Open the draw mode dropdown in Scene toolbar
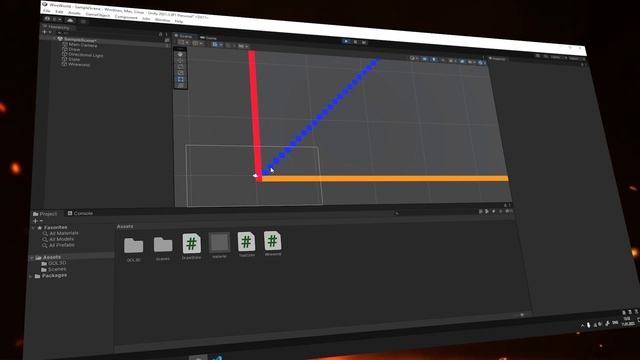 (x=413, y=58)
